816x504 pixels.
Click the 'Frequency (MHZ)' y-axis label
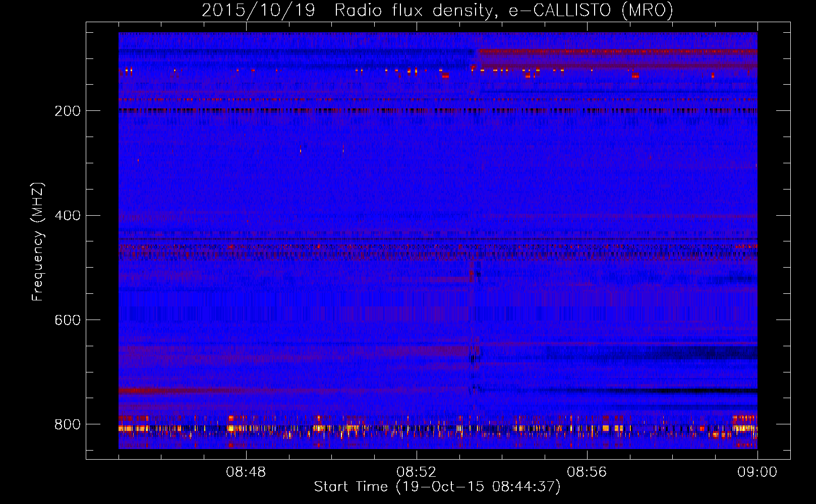pos(38,241)
